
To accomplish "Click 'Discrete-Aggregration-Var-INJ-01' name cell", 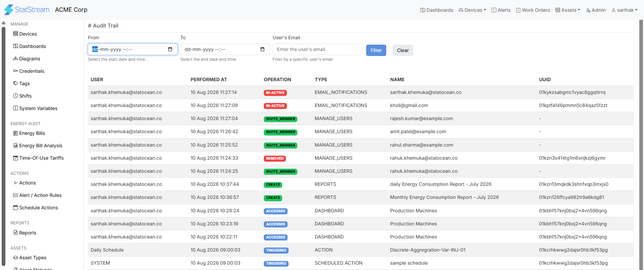I will (428, 250).
